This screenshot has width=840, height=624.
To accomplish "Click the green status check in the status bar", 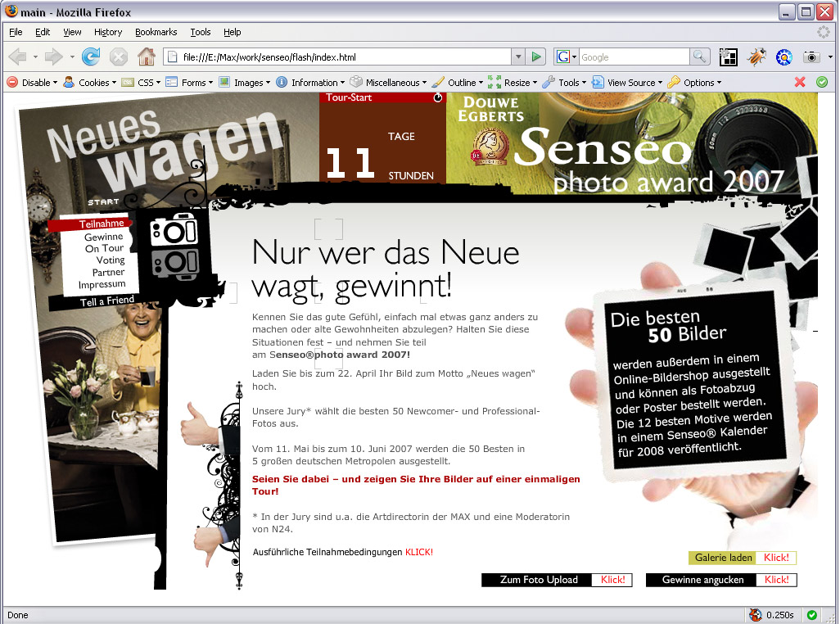I will coord(811,614).
